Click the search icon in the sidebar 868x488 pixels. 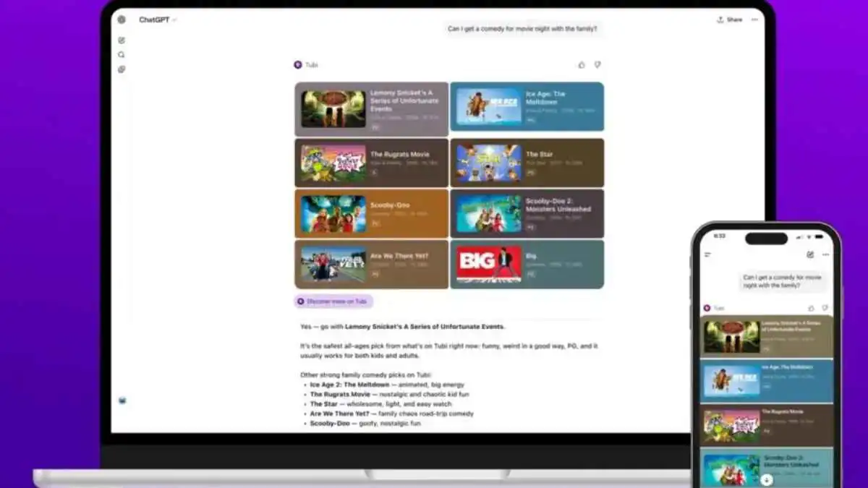(122, 54)
